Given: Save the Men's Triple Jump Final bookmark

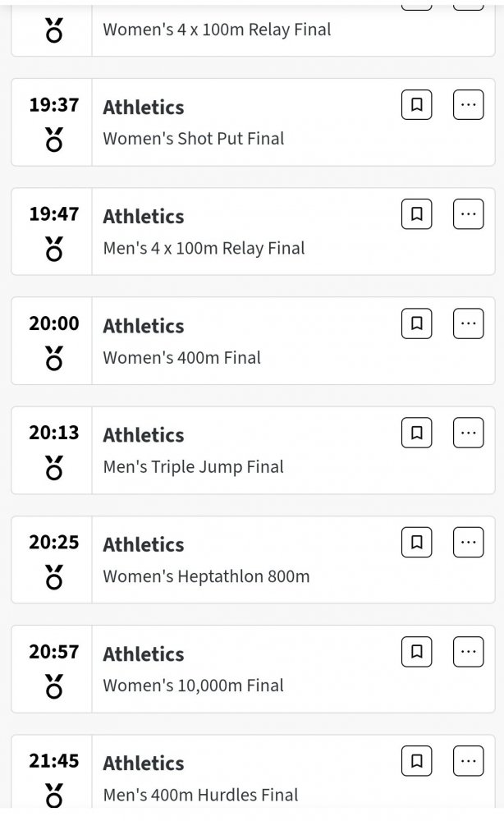Looking at the screenshot, I should pyautogui.click(x=417, y=433).
